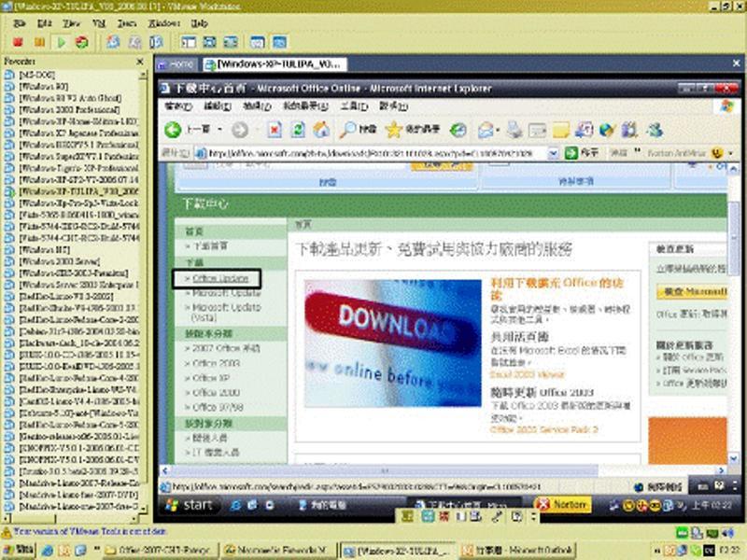Click the sound device icon in the VMware status bar
Image resolution: width=747 pixels, height=560 pixels.
click(728, 532)
